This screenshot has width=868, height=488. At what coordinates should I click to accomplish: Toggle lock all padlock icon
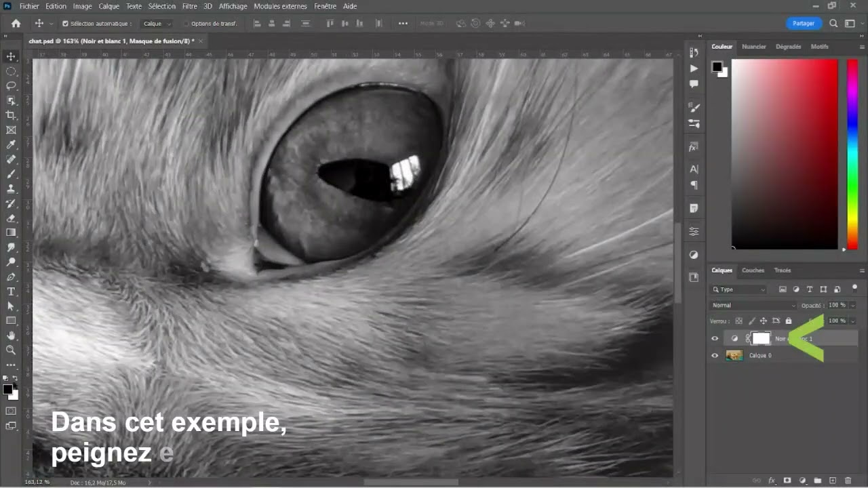click(x=788, y=321)
